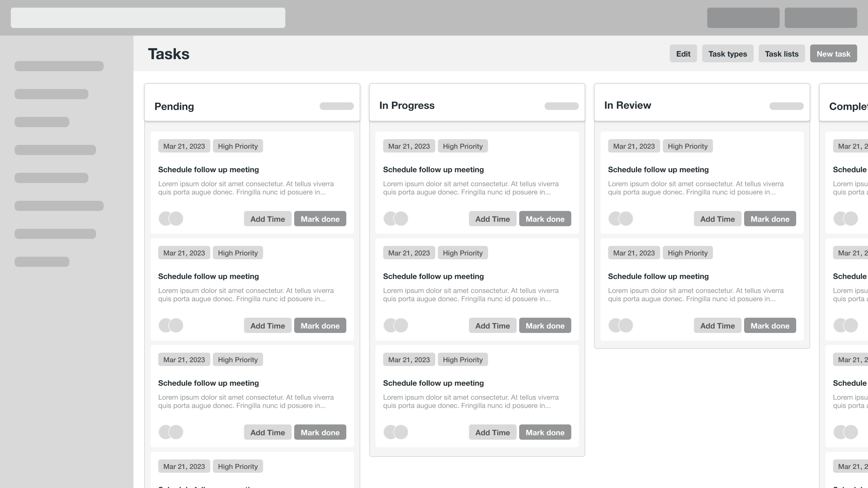Click the High Priority tag on the first In Progress card

coord(462,146)
